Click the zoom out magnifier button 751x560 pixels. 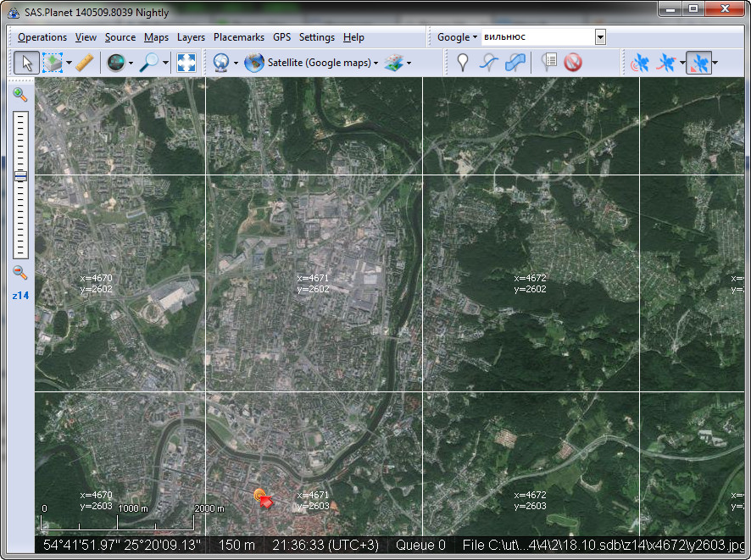[20, 273]
